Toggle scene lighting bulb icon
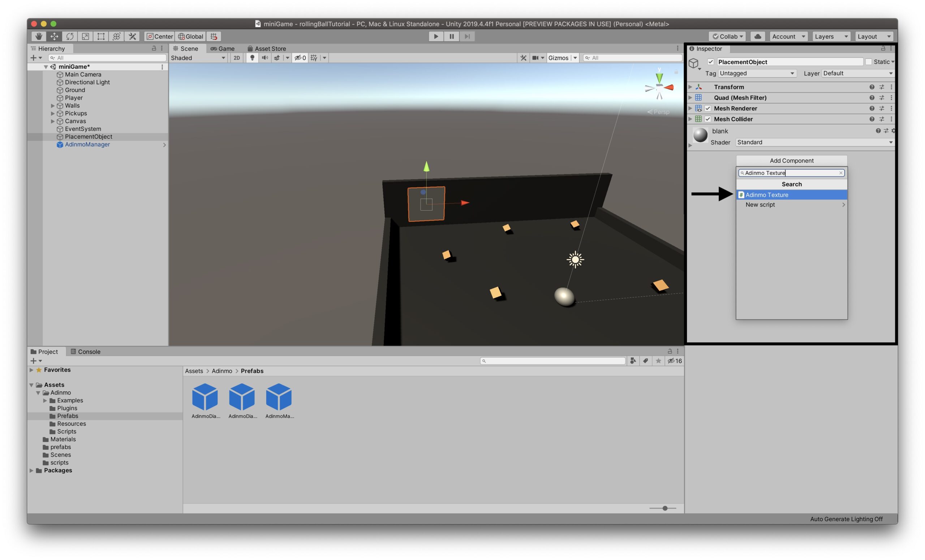This screenshot has width=925, height=560. pos(252,58)
